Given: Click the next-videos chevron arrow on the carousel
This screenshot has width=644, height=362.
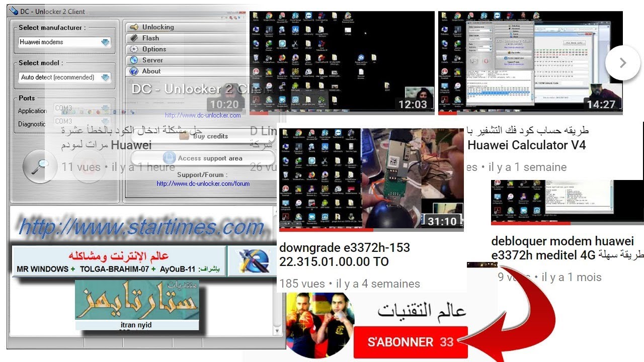Looking at the screenshot, I should pyautogui.click(x=622, y=63).
